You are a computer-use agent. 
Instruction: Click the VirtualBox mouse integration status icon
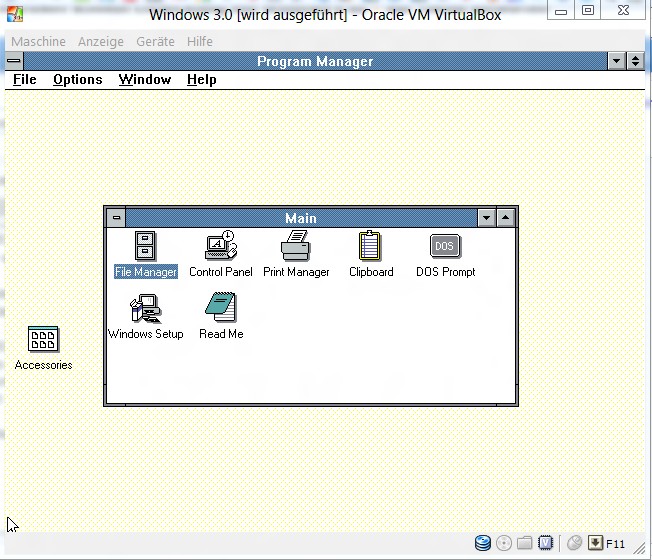[x=575, y=543]
